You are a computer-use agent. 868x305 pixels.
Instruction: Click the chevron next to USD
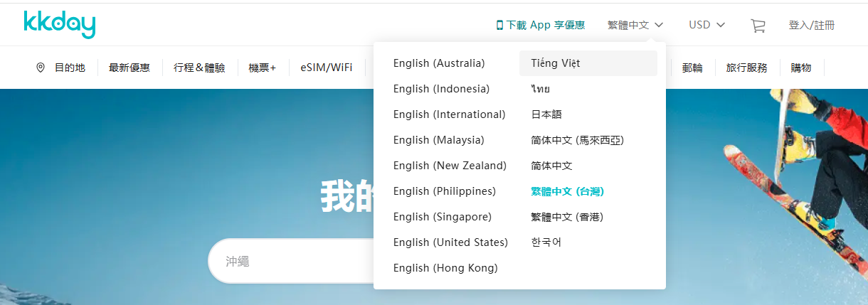(721, 25)
